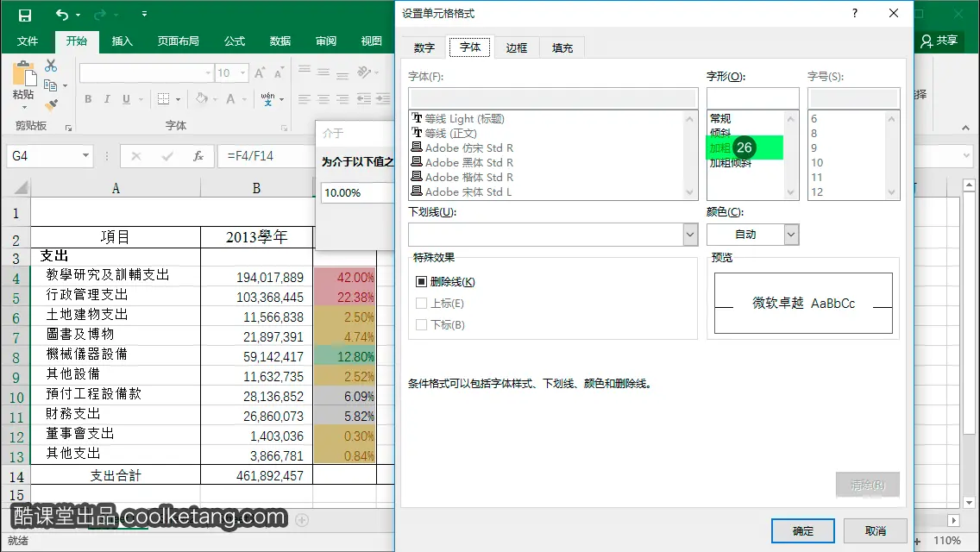
Task: Click the Decrease Font Size icon
Action: [x=279, y=73]
